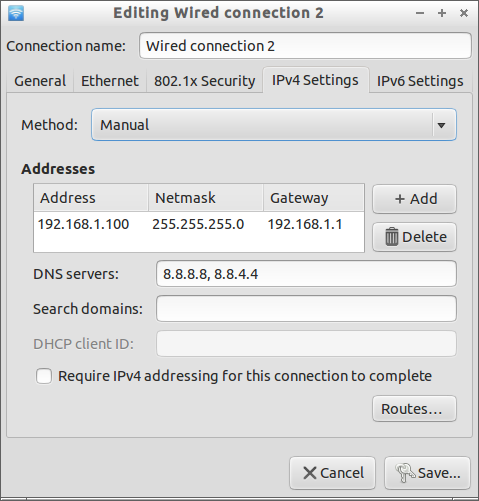Screen dimensions: 479x501
Task: Enable Require IPv4 addressing checkbox
Action: (44, 376)
